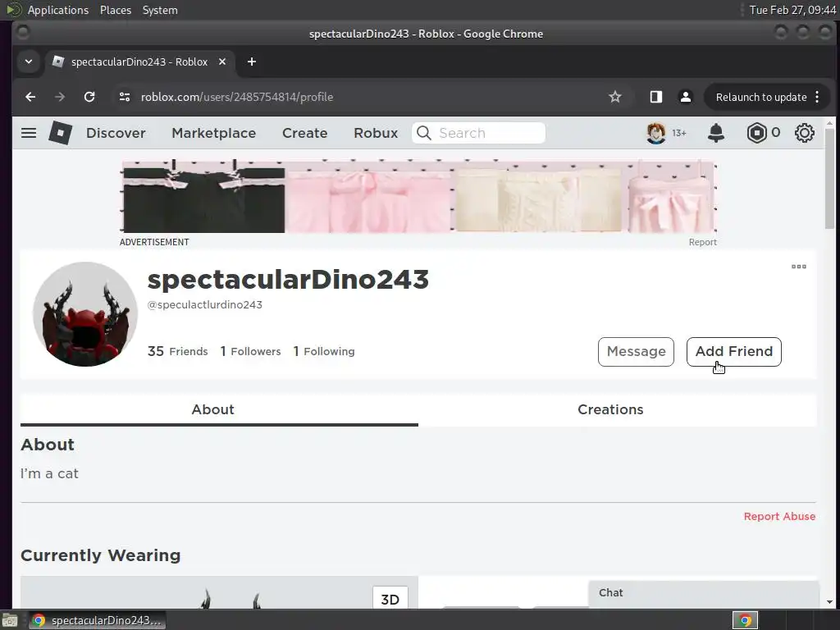Screen dimensions: 840x630
Task: Report the advertisement
Action: (x=702, y=242)
